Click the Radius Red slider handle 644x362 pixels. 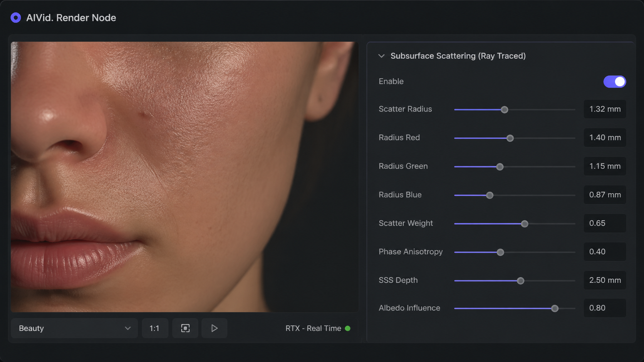[x=510, y=138]
